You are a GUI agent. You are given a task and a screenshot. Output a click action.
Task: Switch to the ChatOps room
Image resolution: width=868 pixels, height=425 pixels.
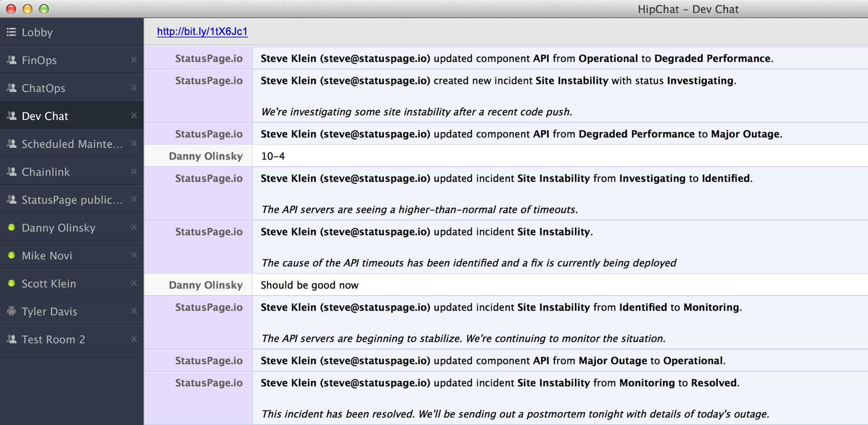[72, 88]
